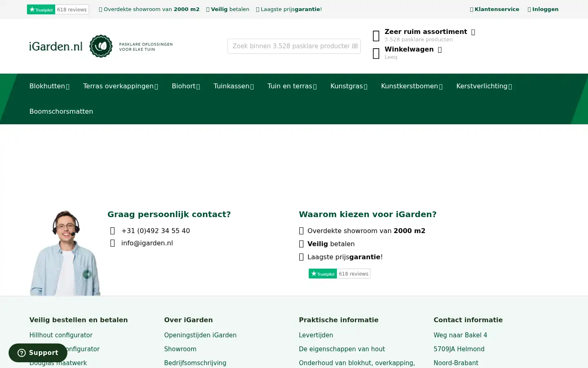Open Klantenservice link in top bar
This screenshot has width=588, height=368.
494,9
